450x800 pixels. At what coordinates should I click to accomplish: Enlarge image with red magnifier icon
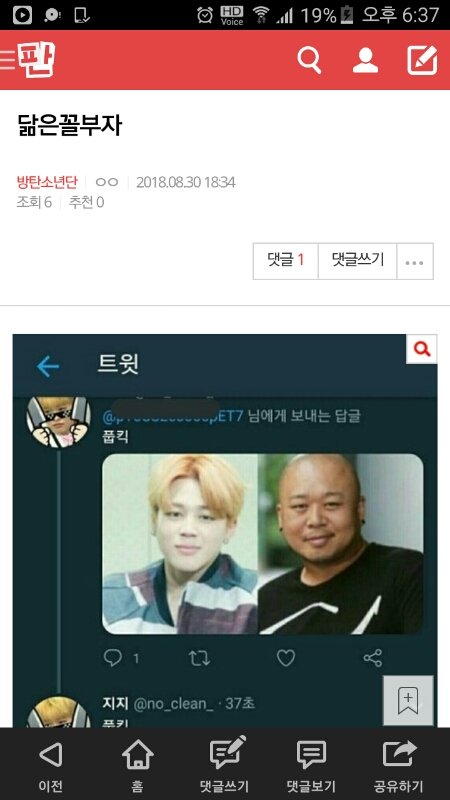tap(421, 349)
